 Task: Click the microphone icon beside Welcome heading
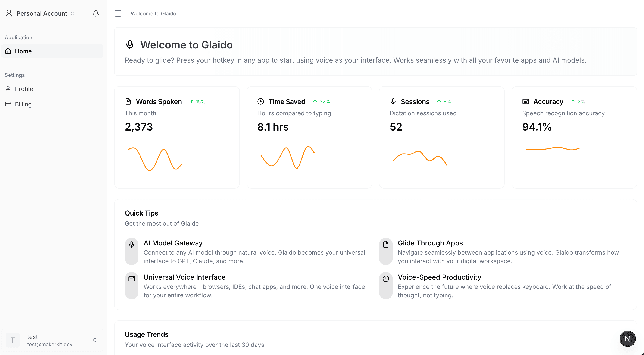tap(130, 45)
